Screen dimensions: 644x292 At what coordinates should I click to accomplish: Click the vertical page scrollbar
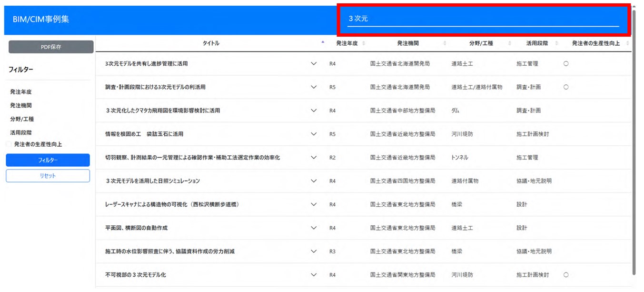634,142
